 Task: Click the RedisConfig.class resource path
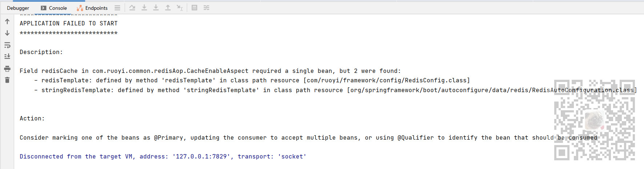(387, 81)
